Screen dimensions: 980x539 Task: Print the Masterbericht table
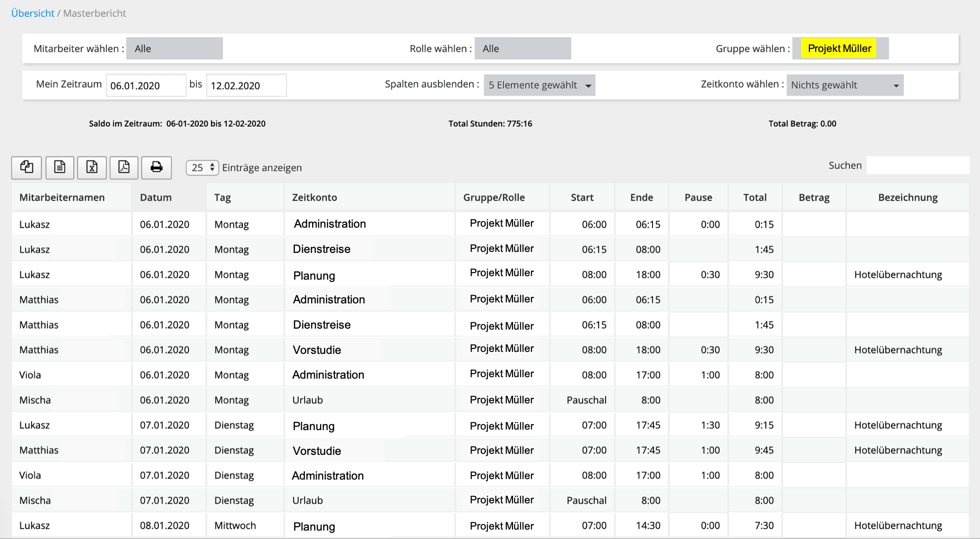pos(156,167)
